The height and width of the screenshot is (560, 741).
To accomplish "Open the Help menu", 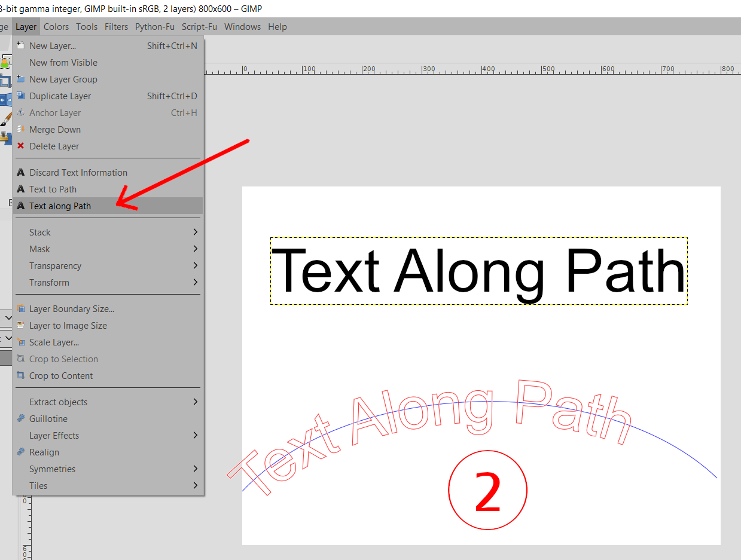I will (x=277, y=27).
